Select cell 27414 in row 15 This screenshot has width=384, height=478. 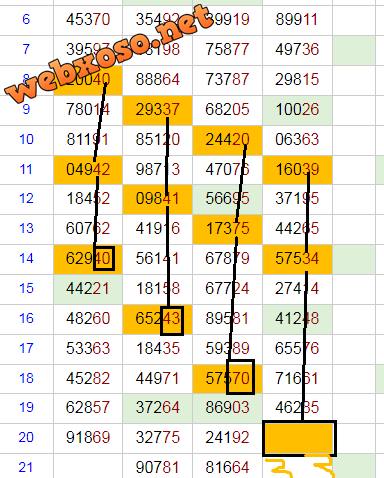[297, 289]
